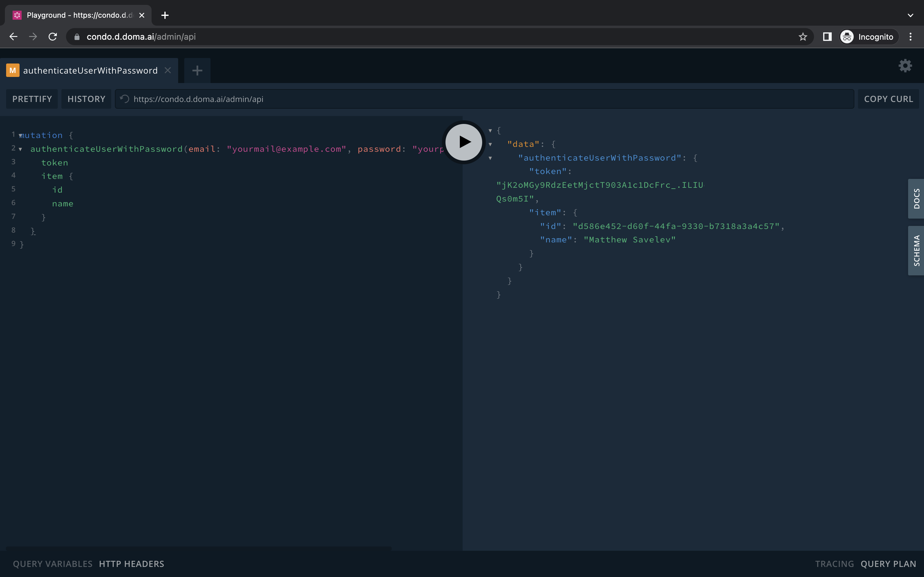
Task: Expand the browser tab search chevron
Action: tap(910, 15)
